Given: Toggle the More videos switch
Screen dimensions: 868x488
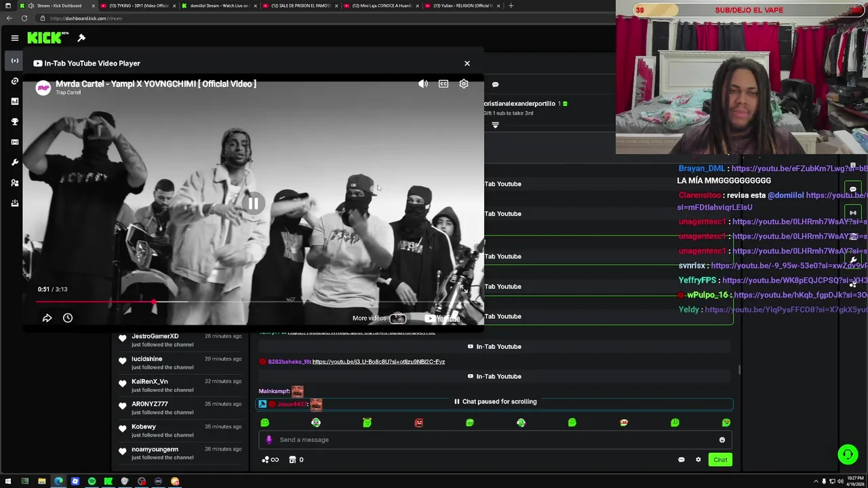Looking at the screenshot, I should (x=398, y=319).
